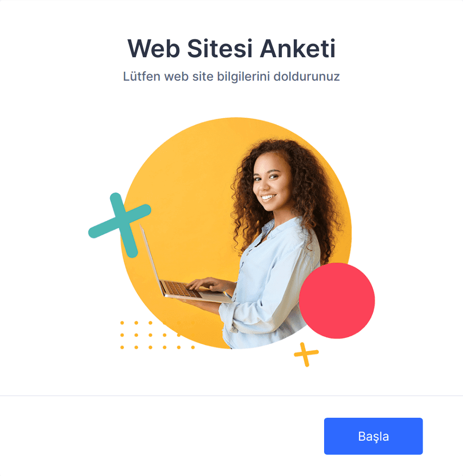463x476 pixels.
Task: Click the blue Başla button
Action: (373, 436)
